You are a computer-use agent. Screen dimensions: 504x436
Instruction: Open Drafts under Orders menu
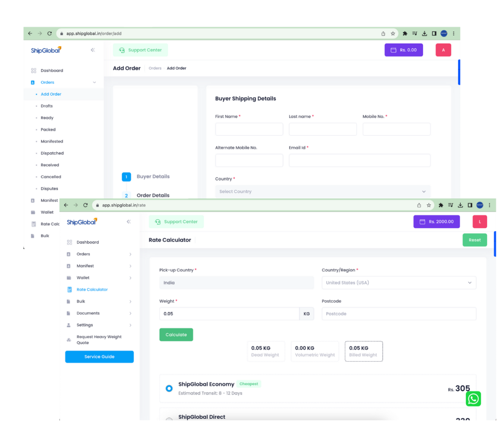47,106
